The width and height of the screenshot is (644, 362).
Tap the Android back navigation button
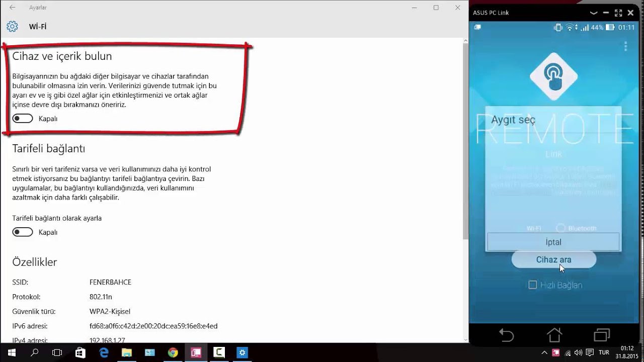tap(506, 335)
